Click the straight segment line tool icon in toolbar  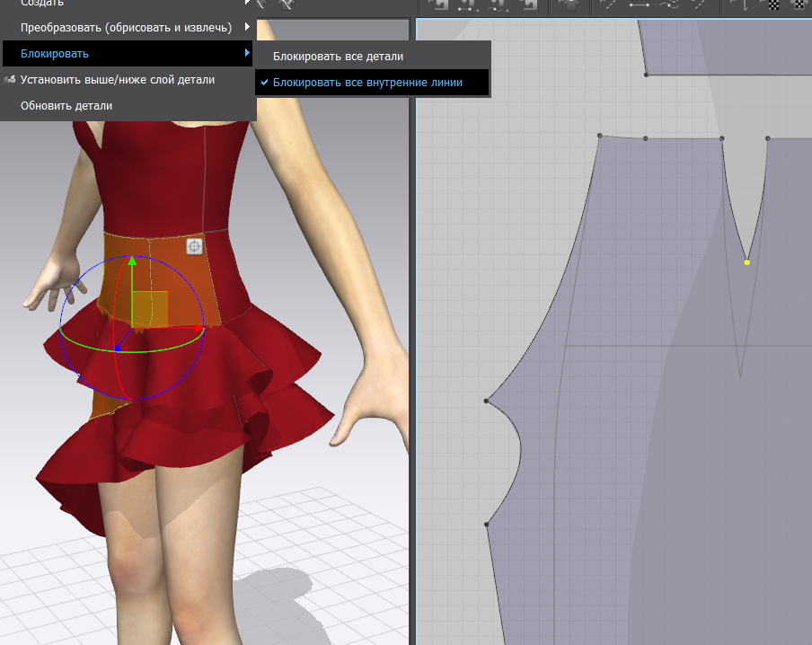[640, 4]
